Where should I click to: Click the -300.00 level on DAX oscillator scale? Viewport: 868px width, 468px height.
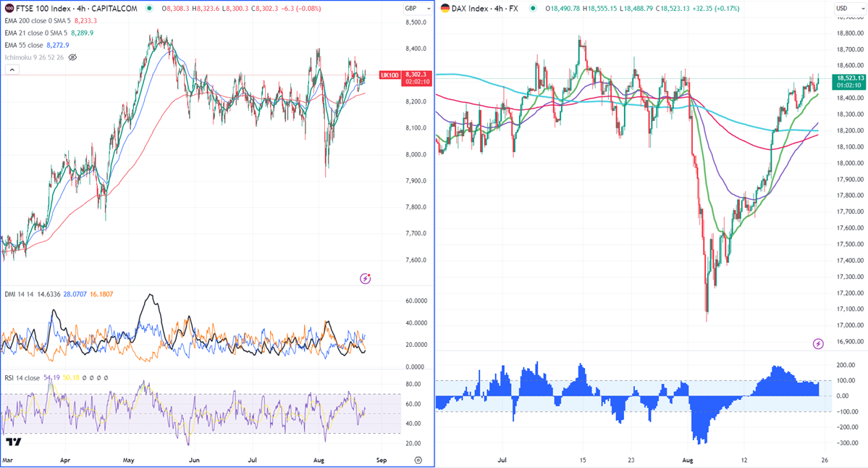pyautogui.click(x=846, y=443)
